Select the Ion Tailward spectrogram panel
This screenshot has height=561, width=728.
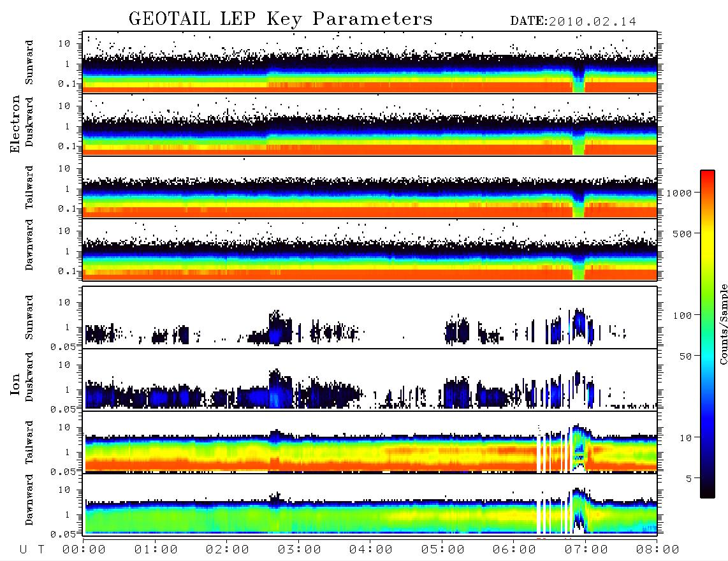click(x=370, y=442)
